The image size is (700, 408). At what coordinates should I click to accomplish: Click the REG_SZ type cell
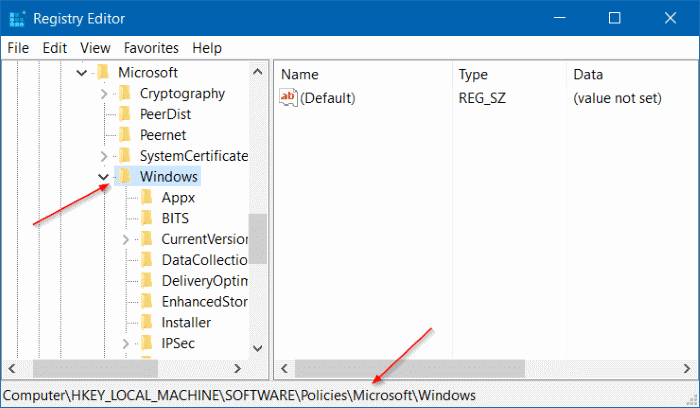482,98
